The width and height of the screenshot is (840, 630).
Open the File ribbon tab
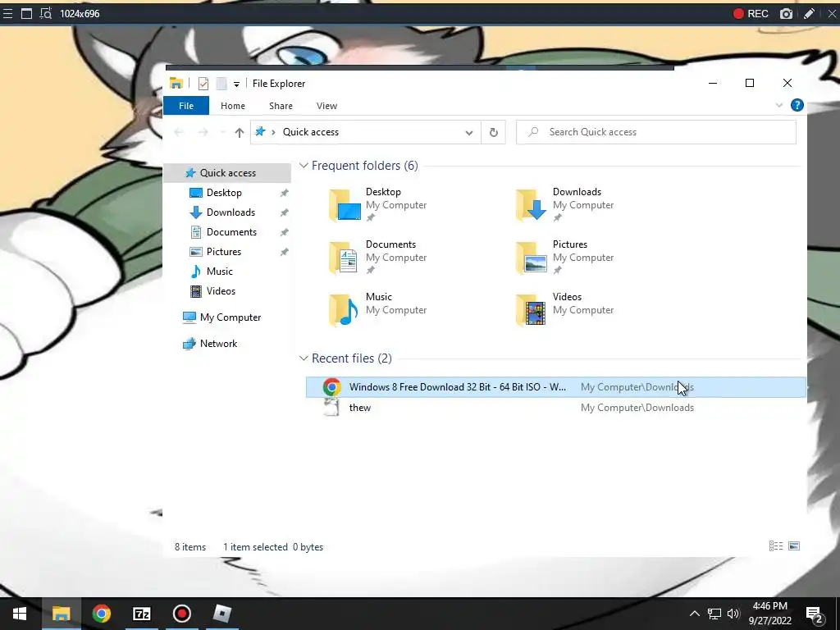coord(186,106)
